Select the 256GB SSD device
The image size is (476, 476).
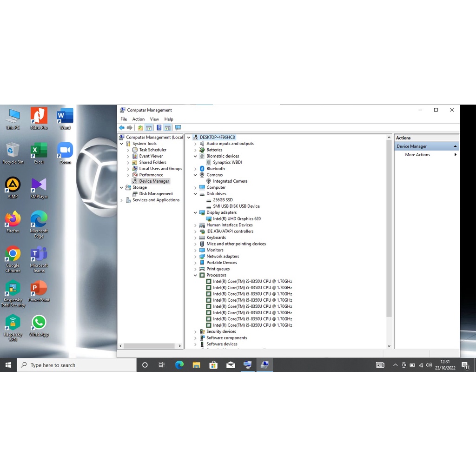219,200
